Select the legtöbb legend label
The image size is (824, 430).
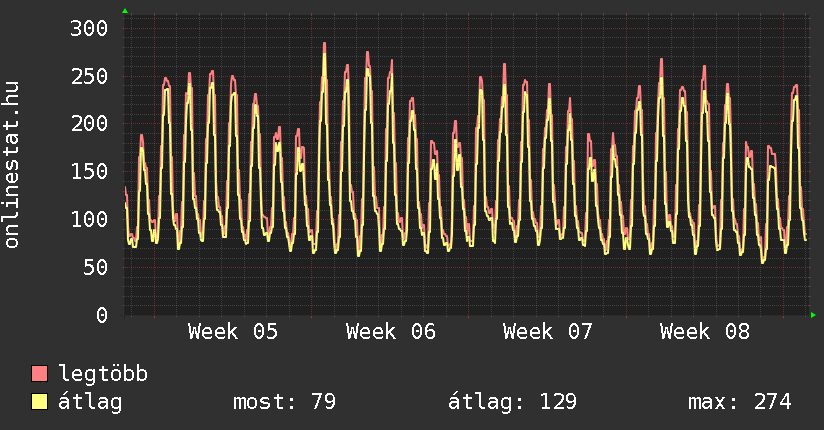(x=103, y=374)
